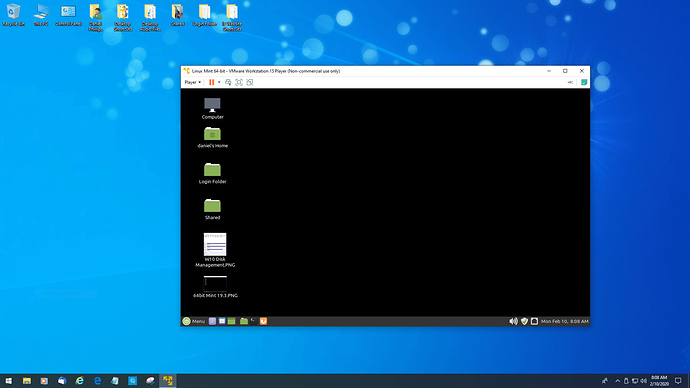Viewport: 690px width, 388px height.
Task: Open Login Folder on Windows desktop
Action: coord(205,15)
